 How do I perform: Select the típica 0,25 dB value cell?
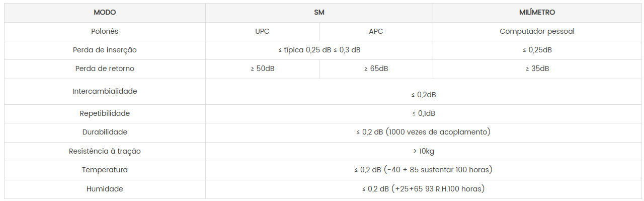point(319,50)
